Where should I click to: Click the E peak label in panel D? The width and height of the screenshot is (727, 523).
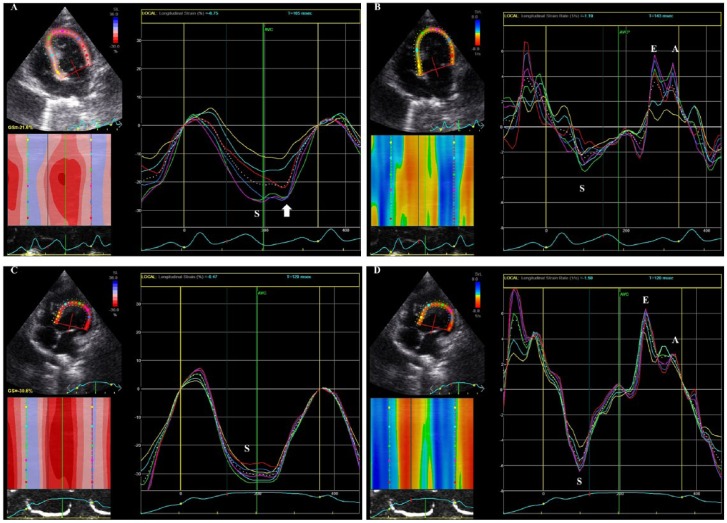[x=645, y=301]
